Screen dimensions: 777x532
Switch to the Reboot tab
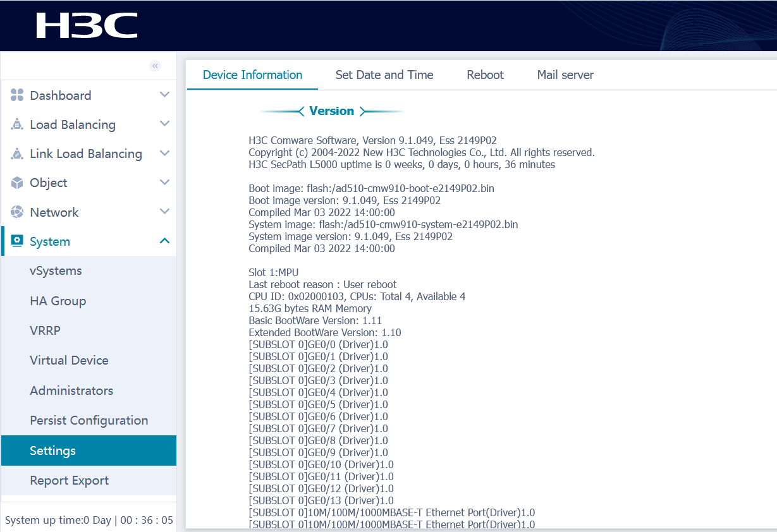[x=485, y=75]
